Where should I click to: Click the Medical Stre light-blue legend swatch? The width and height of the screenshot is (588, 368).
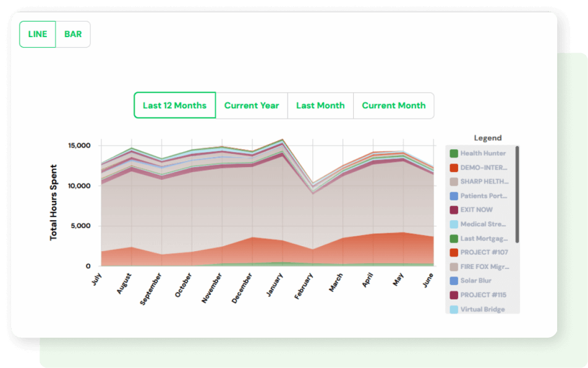454,225
